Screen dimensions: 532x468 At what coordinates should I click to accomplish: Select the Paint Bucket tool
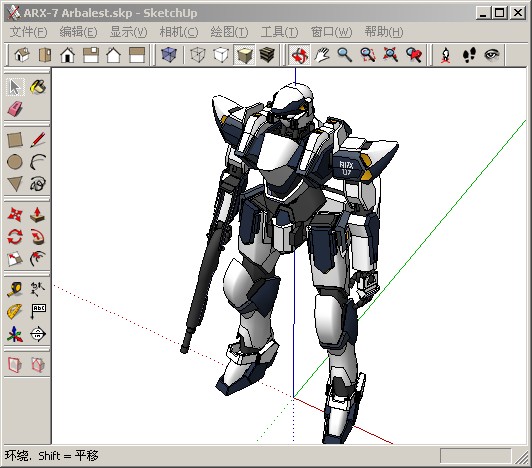38,87
